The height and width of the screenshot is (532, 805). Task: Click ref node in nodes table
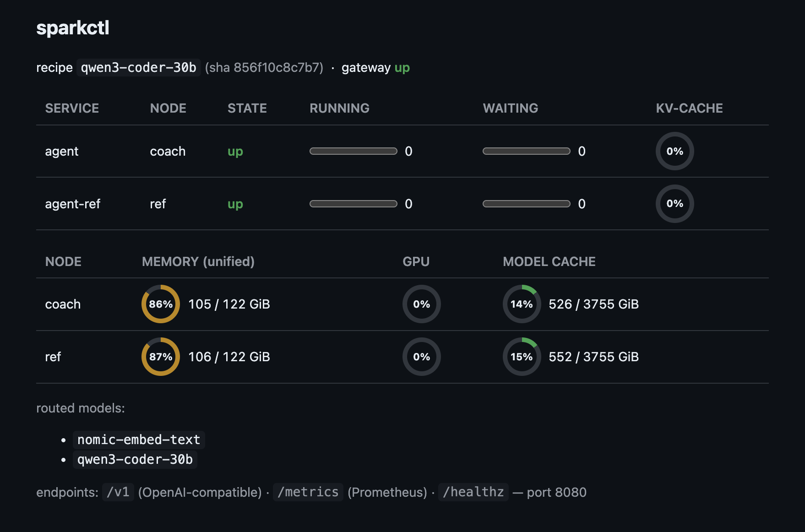coord(53,357)
